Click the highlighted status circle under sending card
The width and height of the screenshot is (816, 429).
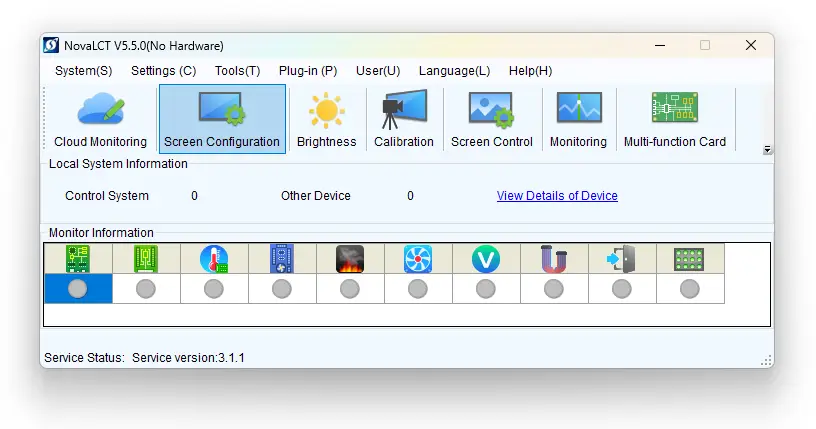[x=78, y=288]
